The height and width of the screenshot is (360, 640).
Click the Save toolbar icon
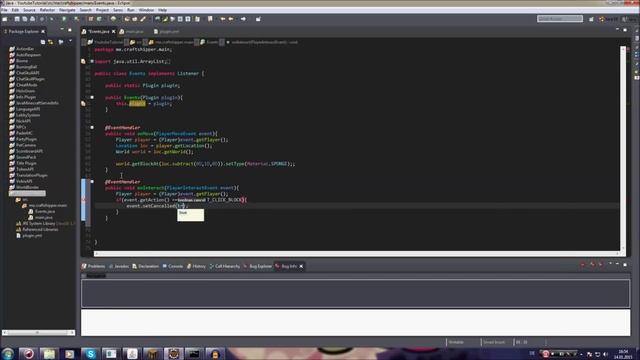click(x=17, y=19)
